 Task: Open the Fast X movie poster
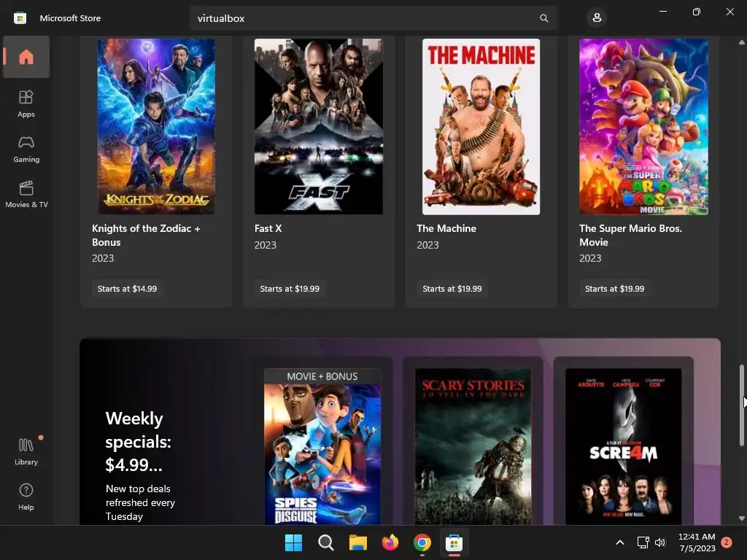(319, 126)
